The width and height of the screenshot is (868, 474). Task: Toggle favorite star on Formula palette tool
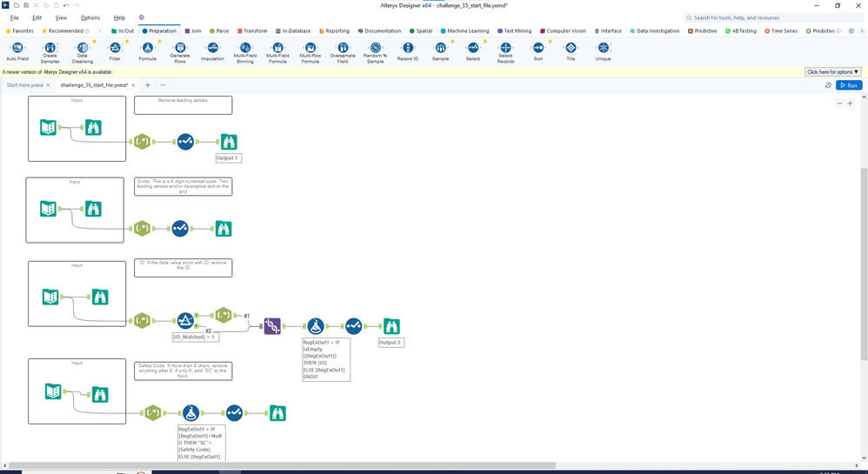point(159,41)
